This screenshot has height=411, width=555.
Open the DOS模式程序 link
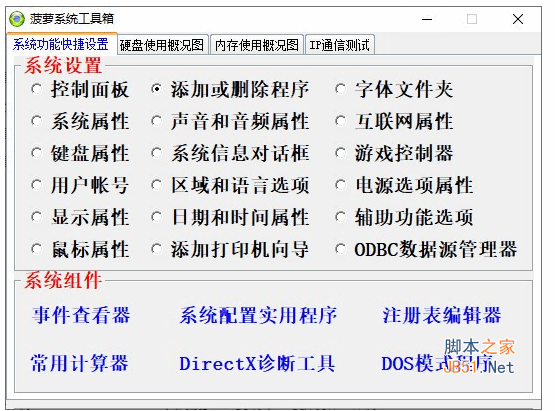tap(437, 363)
